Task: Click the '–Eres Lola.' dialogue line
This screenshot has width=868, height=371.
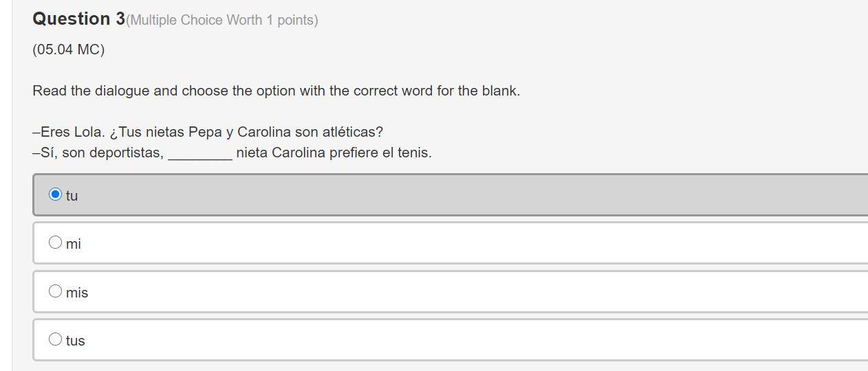Action: [69, 132]
